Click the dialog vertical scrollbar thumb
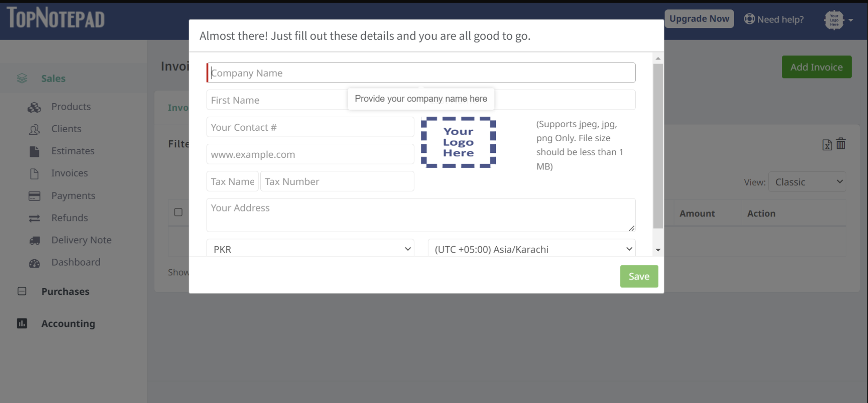The width and height of the screenshot is (868, 403). tap(658, 146)
